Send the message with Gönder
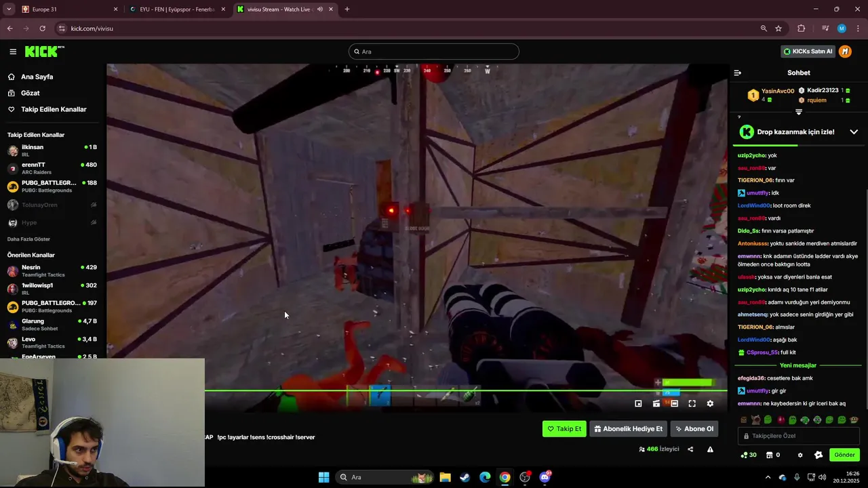This screenshot has height=488, width=868. click(844, 455)
